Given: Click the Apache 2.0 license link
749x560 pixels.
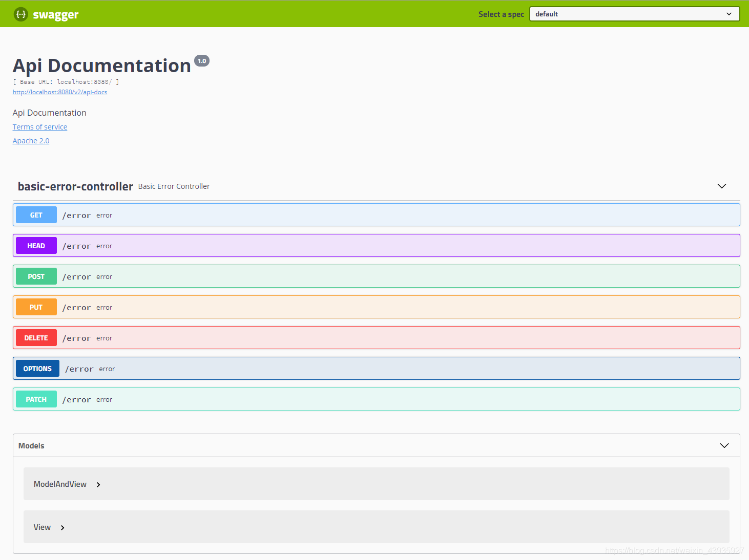Looking at the screenshot, I should [31, 141].
